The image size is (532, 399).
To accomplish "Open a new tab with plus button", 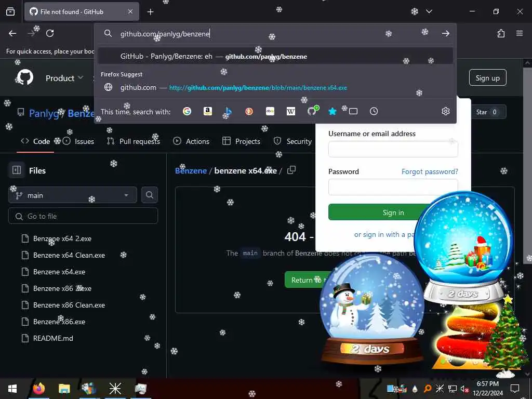I will [150, 12].
